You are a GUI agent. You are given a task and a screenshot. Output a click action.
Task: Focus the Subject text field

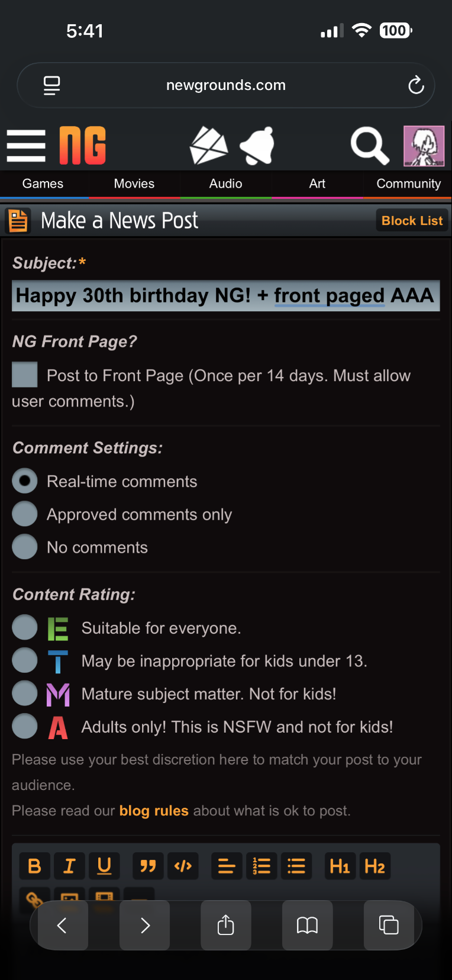pos(226,295)
